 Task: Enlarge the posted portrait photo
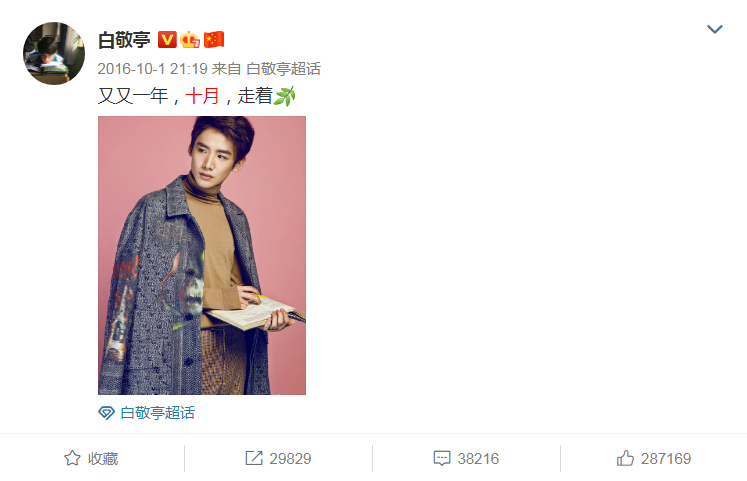click(x=202, y=255)
